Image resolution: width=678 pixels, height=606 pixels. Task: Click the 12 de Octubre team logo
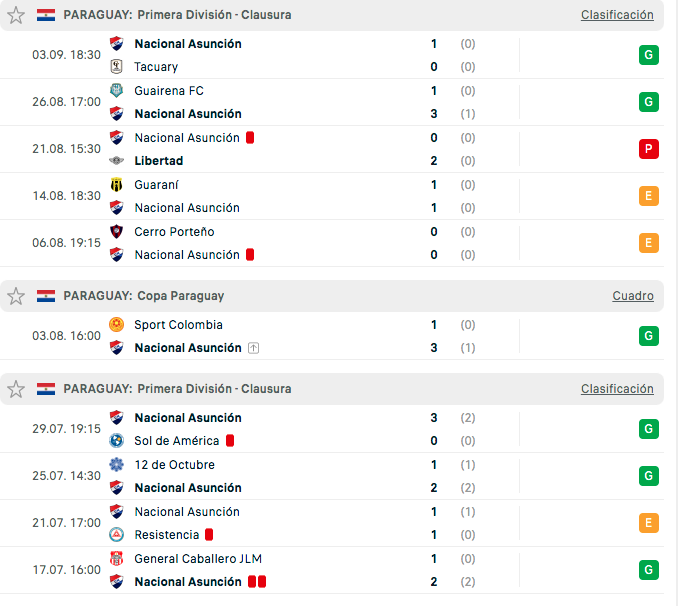tap(116, 465)
